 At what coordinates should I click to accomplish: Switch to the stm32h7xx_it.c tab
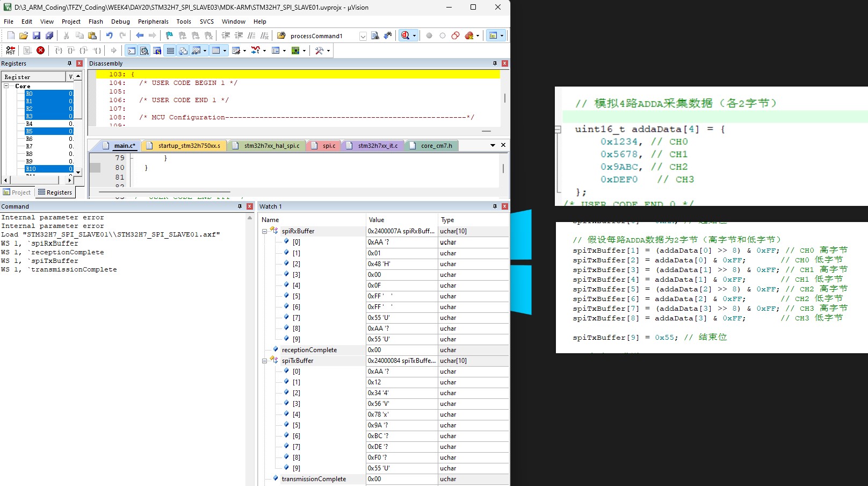click(x=373, y=146)
